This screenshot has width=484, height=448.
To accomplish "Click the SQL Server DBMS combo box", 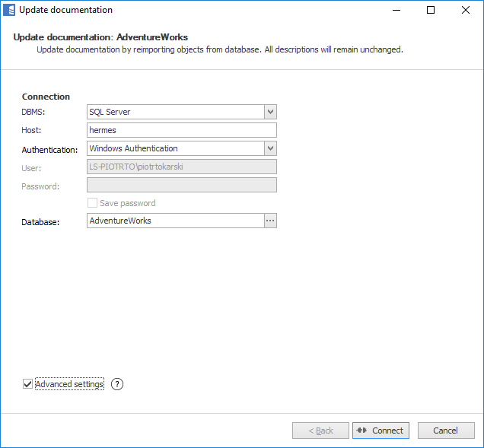I will point(175,112).
